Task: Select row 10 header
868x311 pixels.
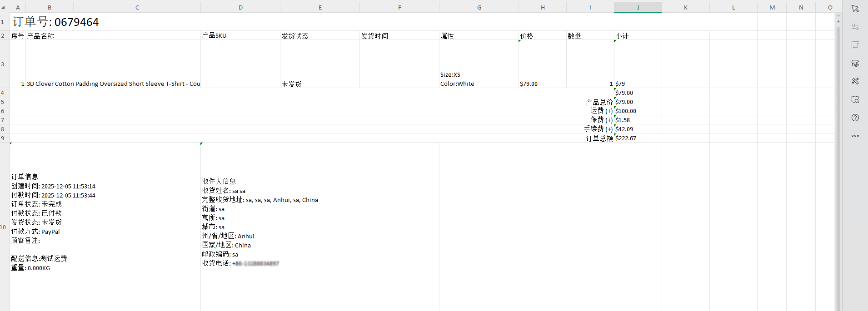Action: click(x=3, y=227)
